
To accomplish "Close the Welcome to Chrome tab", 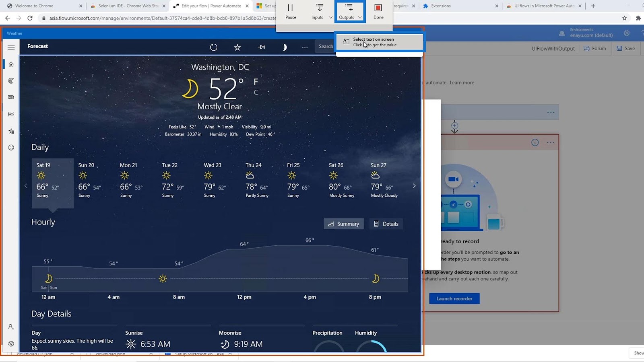I will click(80, 6).
